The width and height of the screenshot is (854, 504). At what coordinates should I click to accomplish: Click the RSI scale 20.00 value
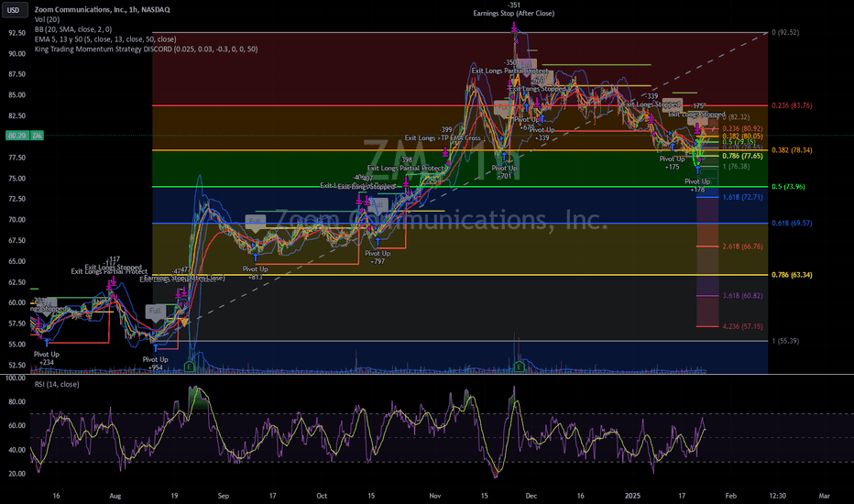click(x=16, y=474)
